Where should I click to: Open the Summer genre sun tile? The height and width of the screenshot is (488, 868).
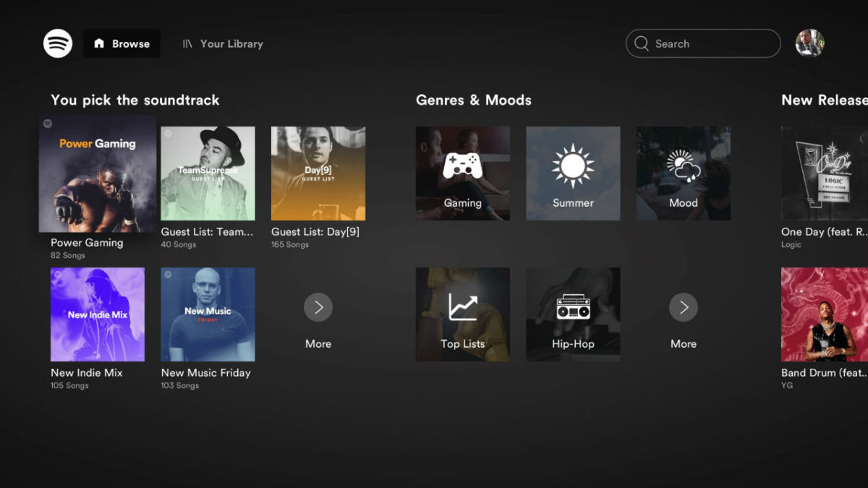[x=573, y=173]
